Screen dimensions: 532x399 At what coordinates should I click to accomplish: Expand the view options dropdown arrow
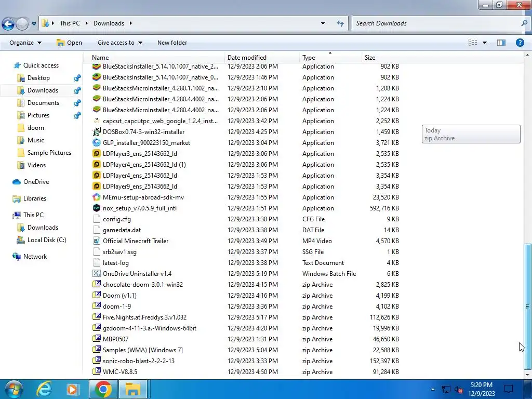485,43
